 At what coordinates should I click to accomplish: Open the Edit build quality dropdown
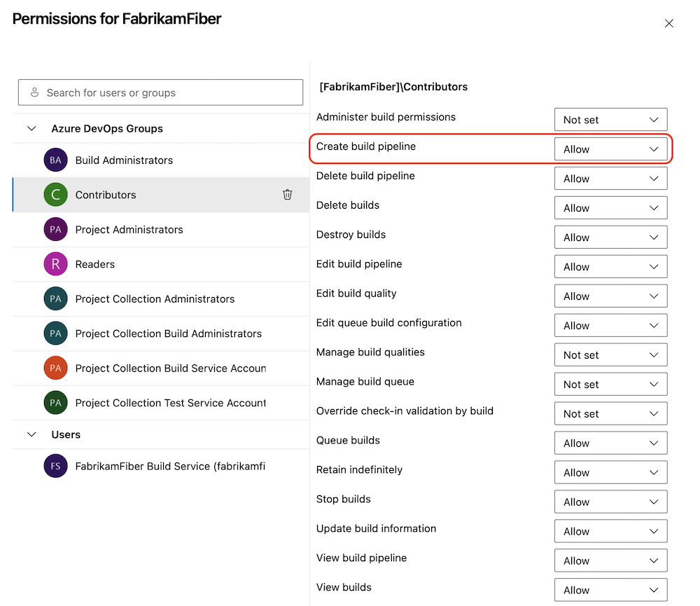(x=610, y=296)
